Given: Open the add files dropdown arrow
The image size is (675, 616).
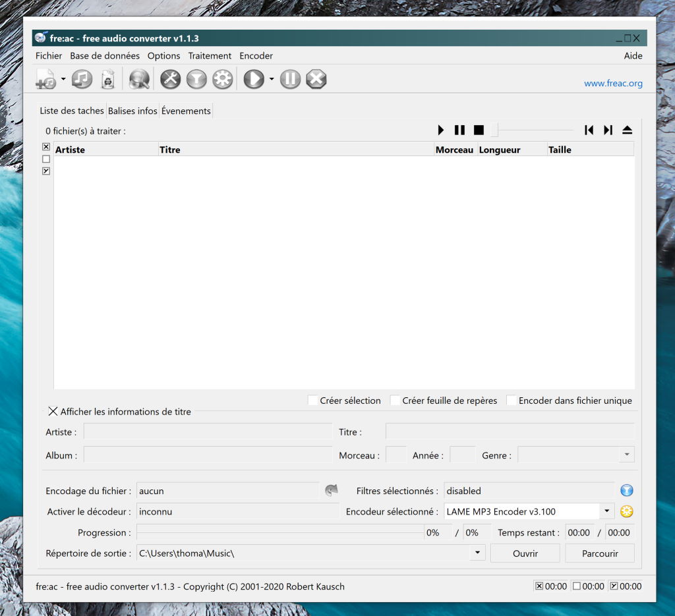Looking at the screenshot, I should pos(63,79).
